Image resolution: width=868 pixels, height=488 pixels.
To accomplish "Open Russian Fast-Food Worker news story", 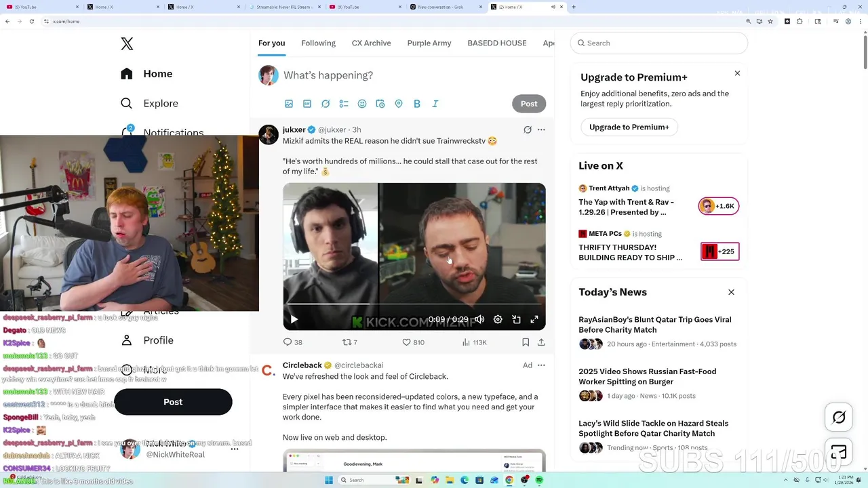I will 659,384.
